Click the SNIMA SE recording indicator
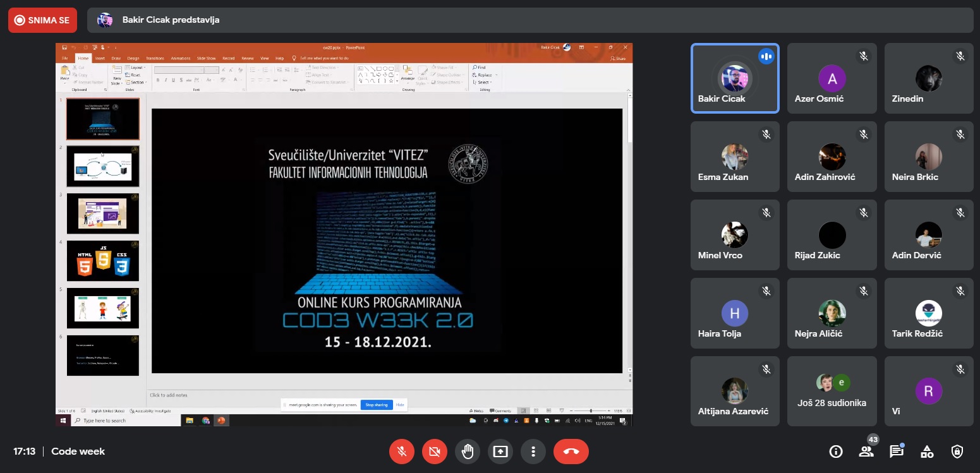 42,20
